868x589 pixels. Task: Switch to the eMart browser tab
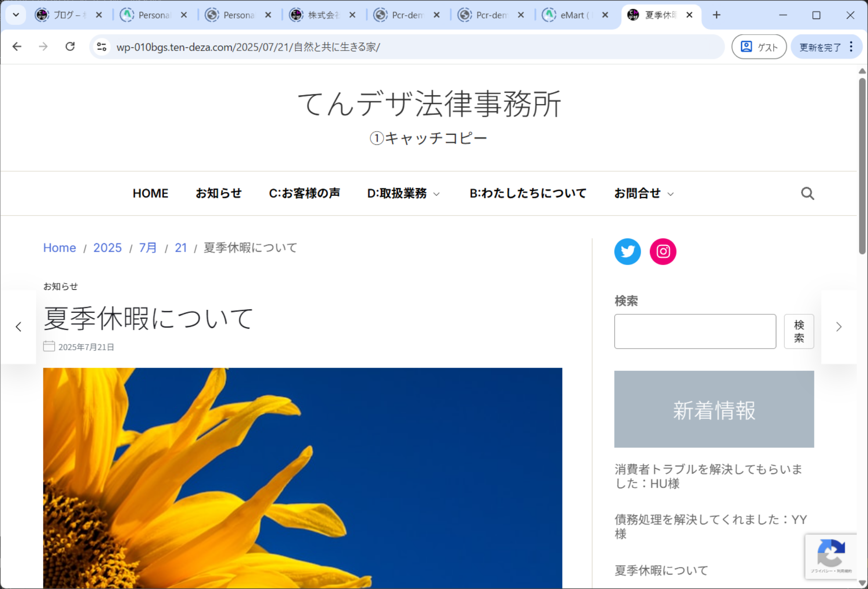(x=570, y=15)
